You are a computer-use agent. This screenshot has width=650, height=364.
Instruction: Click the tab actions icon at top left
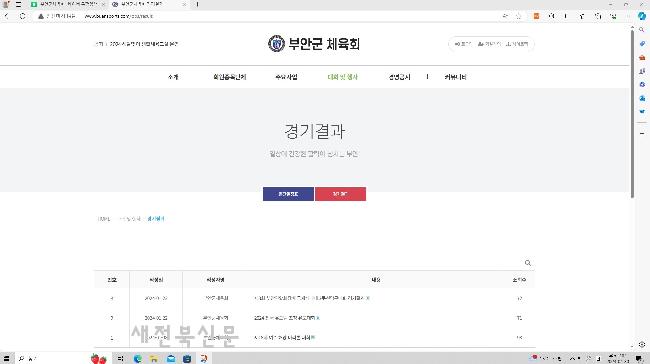(x=18, y=4)
